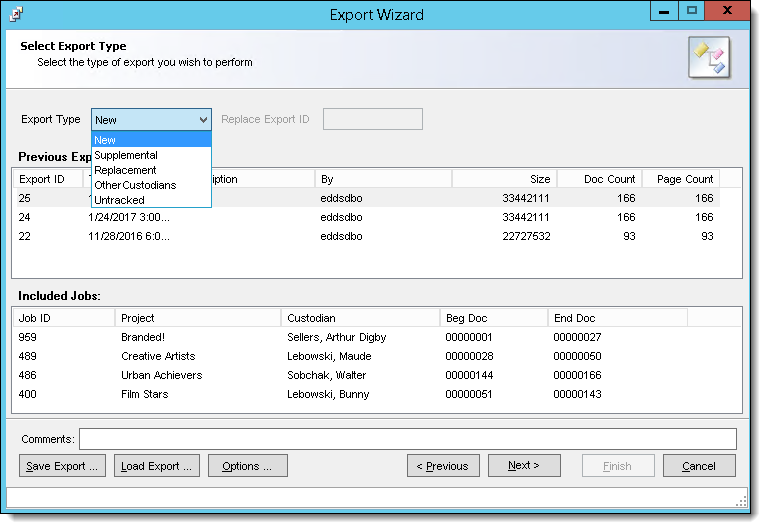Select previous export with ID 25

[x=368, y=198]
